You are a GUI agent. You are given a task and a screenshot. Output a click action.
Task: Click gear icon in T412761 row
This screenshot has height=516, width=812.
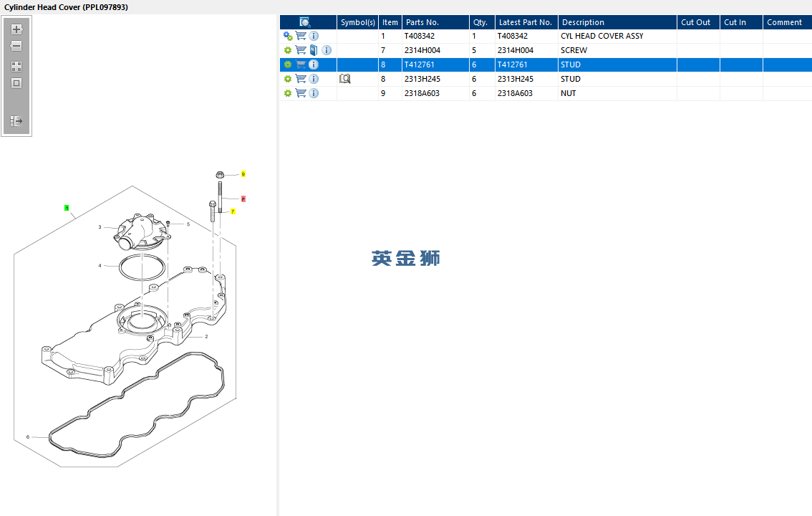pos(288,64)
